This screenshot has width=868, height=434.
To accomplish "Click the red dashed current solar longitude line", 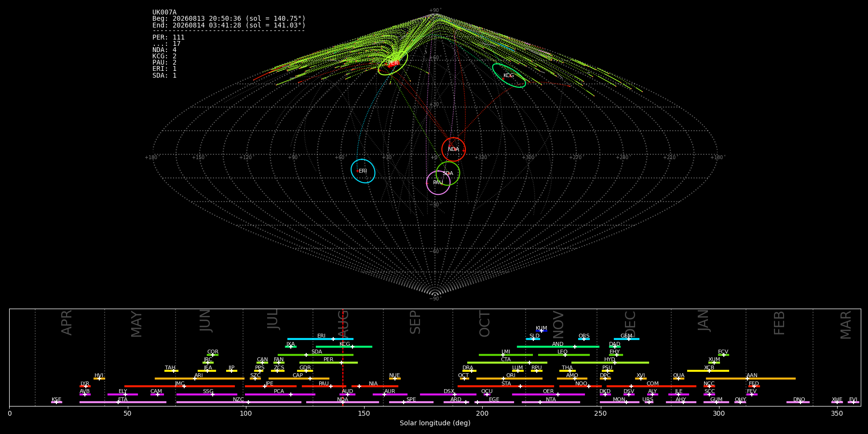I will [343, 357].
